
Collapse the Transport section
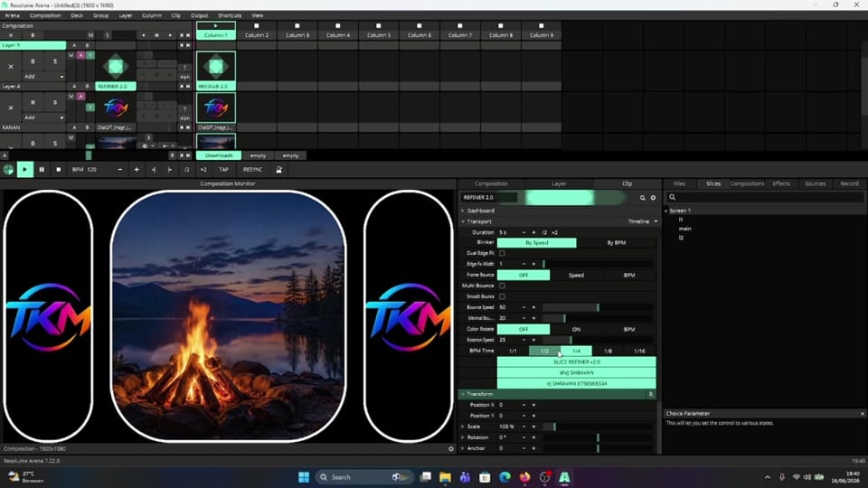(x=463, y=222)
